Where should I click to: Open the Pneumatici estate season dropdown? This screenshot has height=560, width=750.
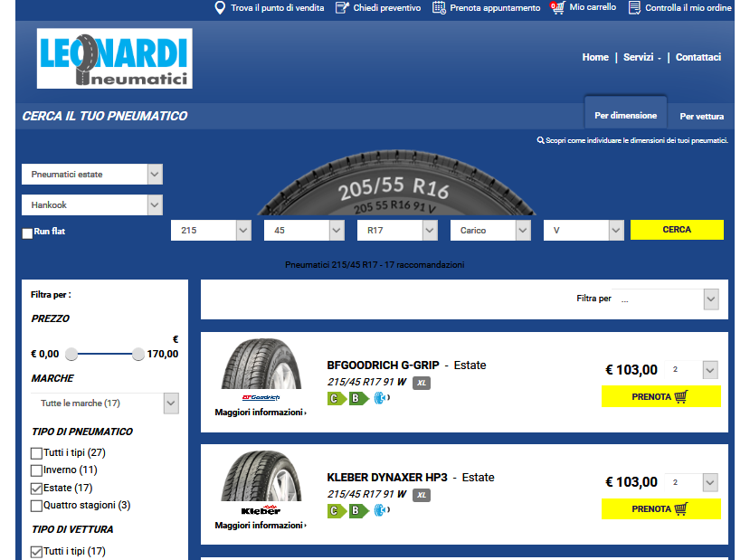pyautogui.click(x=92, y=174)
